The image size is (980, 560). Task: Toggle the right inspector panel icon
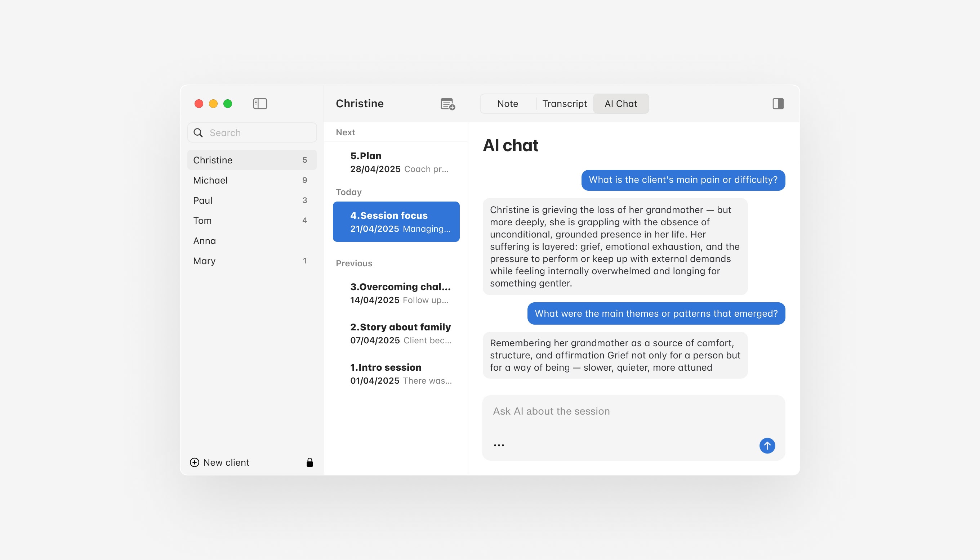pos(778,103)
